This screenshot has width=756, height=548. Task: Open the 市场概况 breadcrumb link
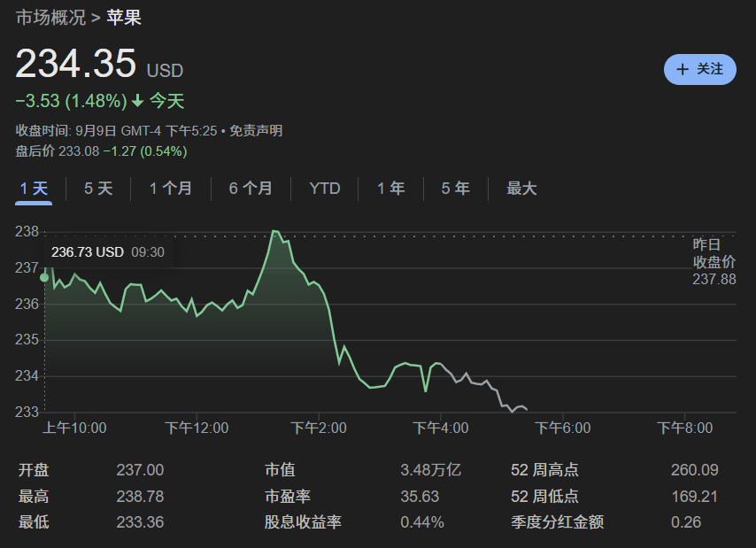[50, 17]
